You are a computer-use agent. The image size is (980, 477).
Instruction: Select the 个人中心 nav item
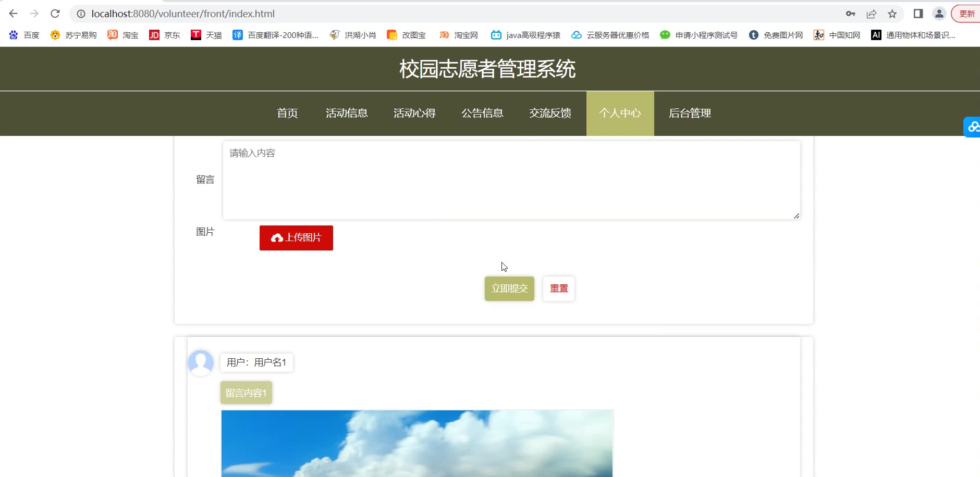(620, 113)
